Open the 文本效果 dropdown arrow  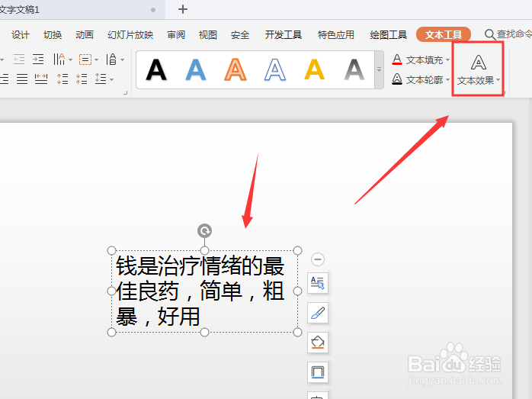click(x=498, y=80)
